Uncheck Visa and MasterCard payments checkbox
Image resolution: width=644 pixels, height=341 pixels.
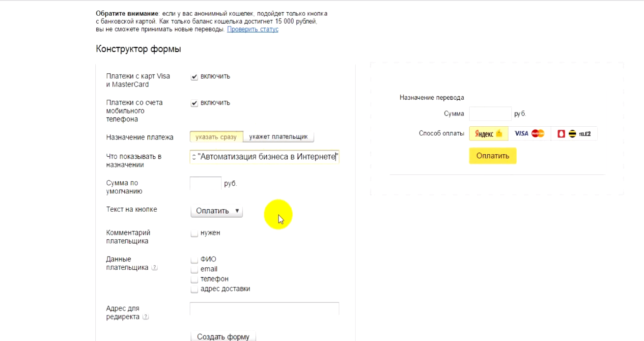pos(195,77)
